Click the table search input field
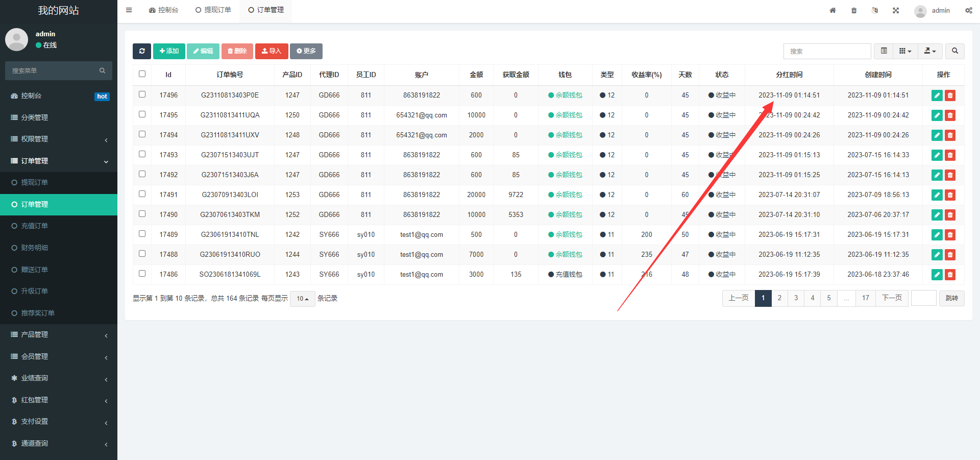The height and width of the screenshot is (460, 980). [x=826, y=51]
